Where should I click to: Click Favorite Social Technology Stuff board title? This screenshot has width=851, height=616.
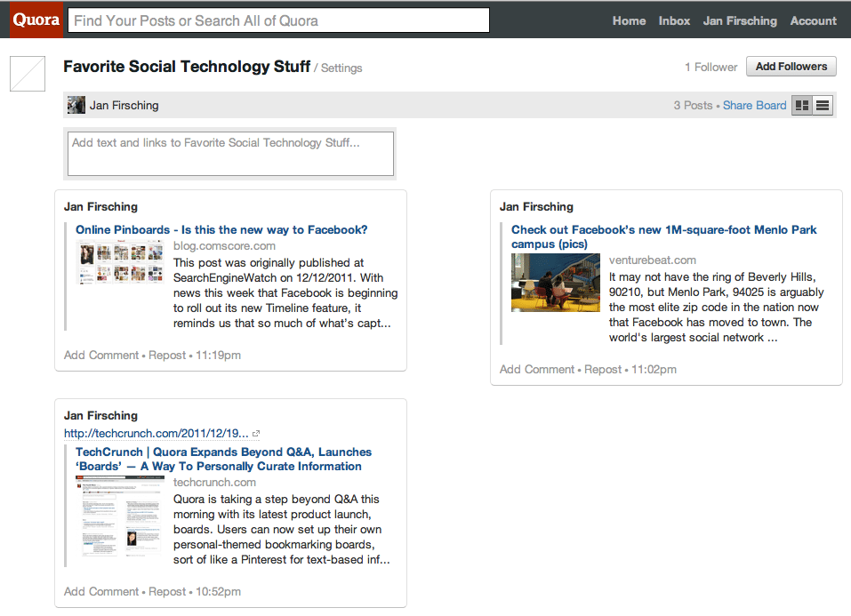coord(187,66)
